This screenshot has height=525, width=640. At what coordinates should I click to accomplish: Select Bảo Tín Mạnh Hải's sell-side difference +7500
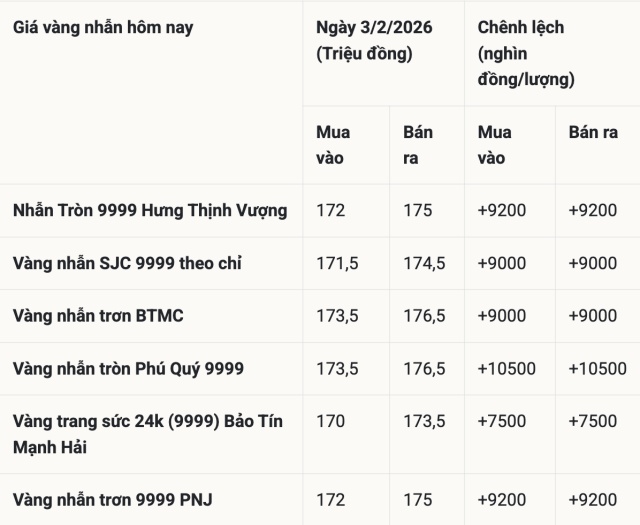[592, 421]
